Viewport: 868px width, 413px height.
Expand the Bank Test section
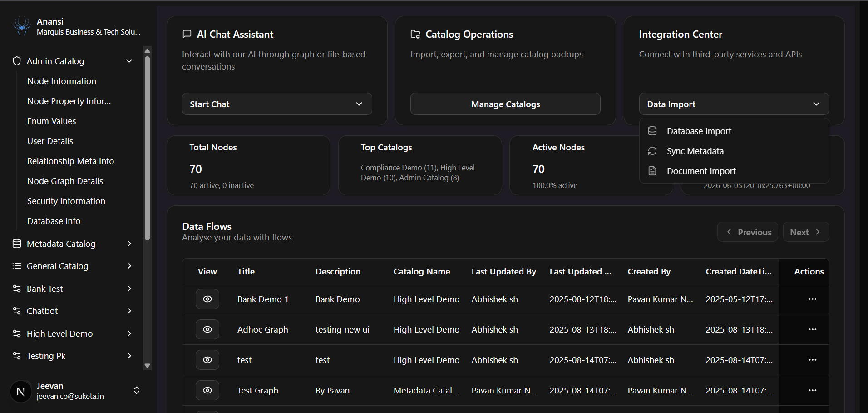(x=129, y=289)
